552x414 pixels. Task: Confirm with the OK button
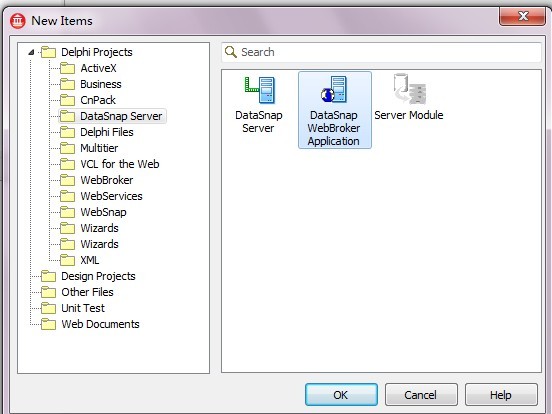341,395
